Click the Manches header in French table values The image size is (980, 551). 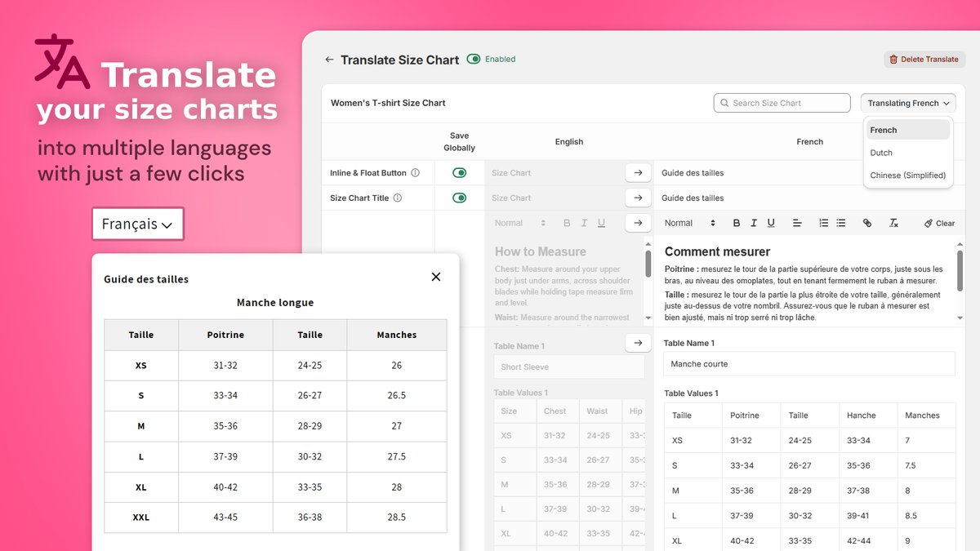point(926,415)
